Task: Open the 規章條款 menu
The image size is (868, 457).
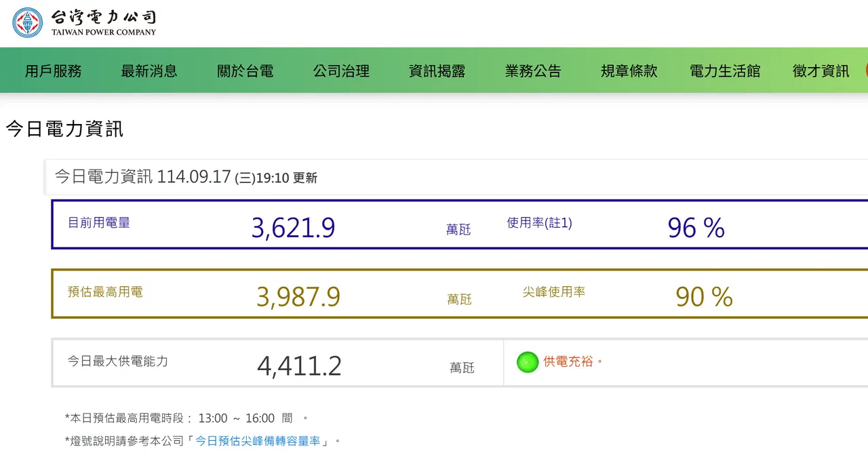Action: click(x=629, y=71)
